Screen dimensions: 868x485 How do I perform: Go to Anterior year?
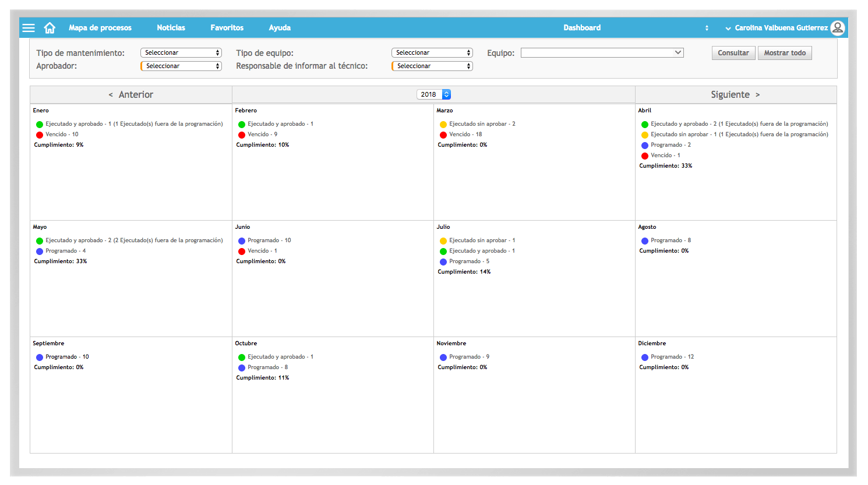pos(131,94)
